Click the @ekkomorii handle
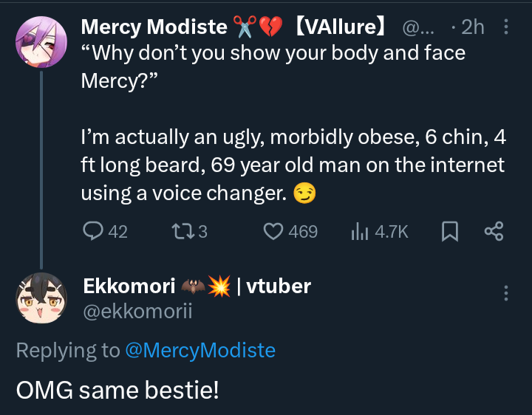Viewport: 532px width, 415px height. (x=137, y=312)
